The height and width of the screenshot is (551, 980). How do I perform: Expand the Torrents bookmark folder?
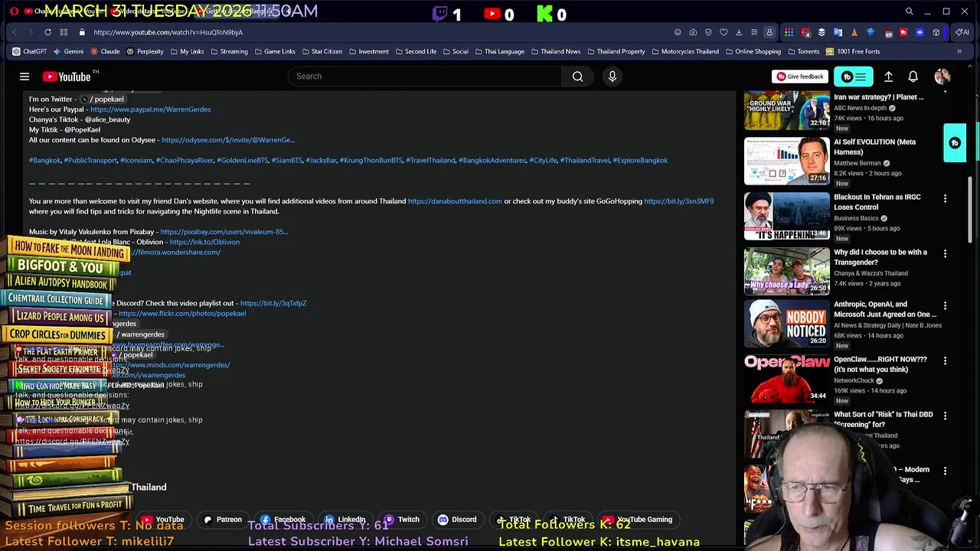coord(803,51)
